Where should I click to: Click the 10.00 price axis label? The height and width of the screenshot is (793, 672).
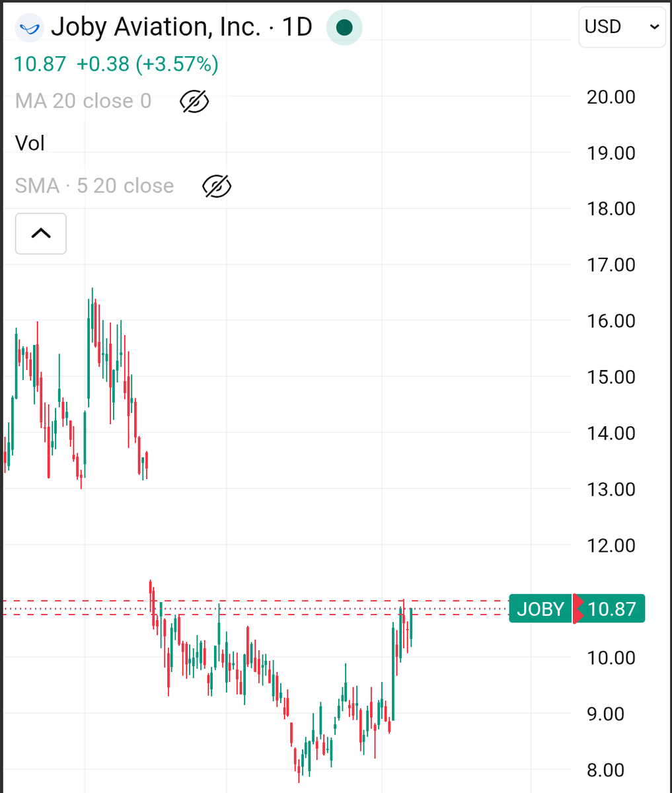(x=611, y=658)
